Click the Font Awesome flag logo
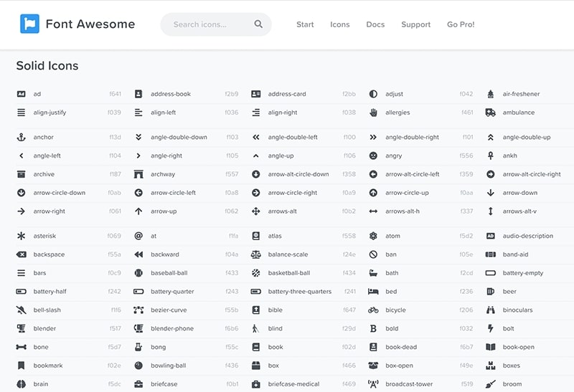Image resolution: width=574 pixels, height=392 pixels. pyautogui.click(x=29, y=24)
